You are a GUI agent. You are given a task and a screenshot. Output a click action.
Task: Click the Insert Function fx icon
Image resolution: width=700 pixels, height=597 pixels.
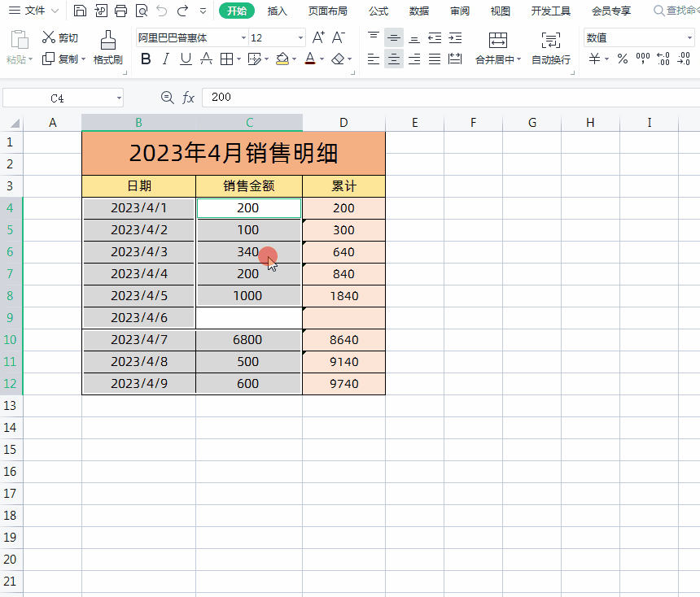(x=188, y=98)
